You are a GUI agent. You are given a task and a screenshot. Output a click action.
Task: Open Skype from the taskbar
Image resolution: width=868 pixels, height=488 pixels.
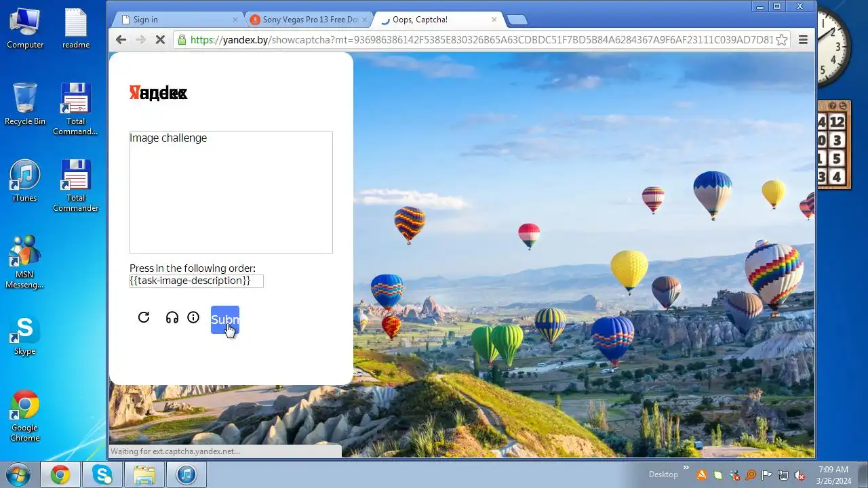[102, 474]
